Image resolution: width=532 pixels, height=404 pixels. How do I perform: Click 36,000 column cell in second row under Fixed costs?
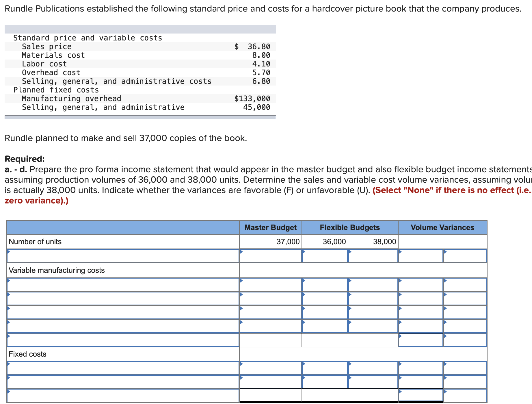pyautogui.click(x=325, y=382)
